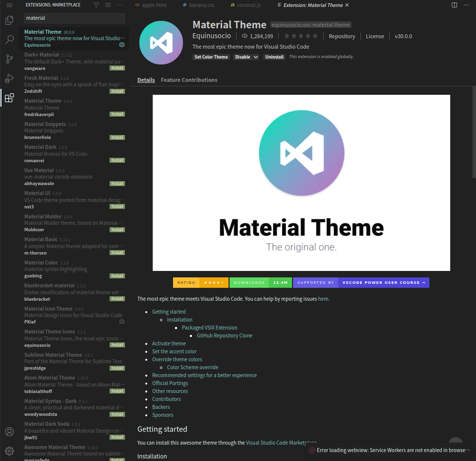
Task: Select the Material Syntax - Dark entry
Action: point(74,407)
